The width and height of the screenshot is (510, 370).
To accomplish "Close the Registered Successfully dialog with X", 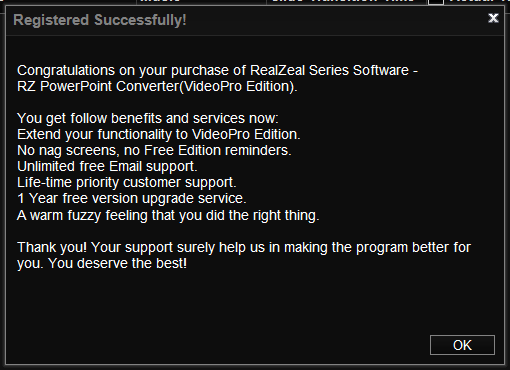I will pos(493,18).
